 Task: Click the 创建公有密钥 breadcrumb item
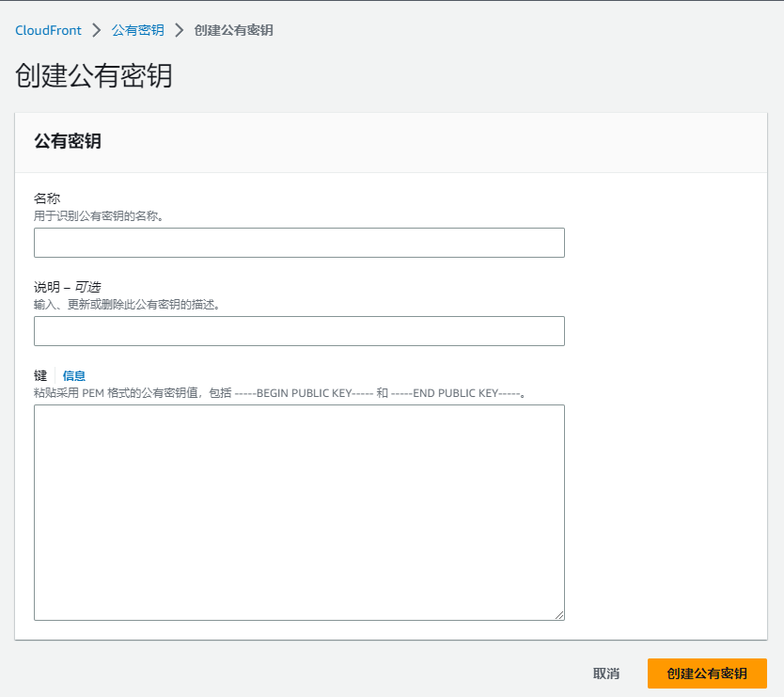click(233, 30)
